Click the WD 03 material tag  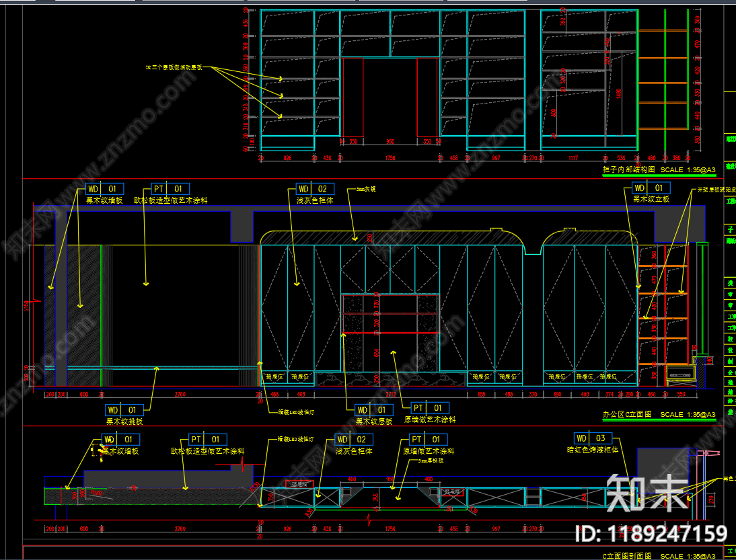coord(593,438)
